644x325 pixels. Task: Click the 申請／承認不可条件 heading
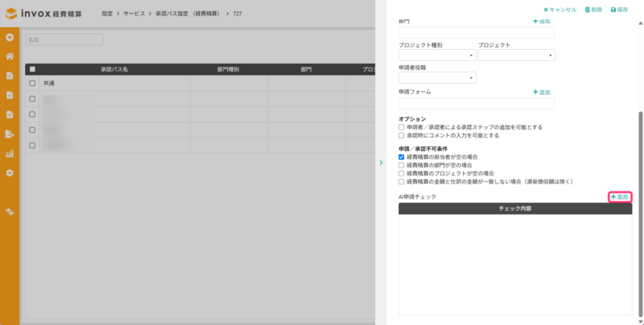[423, 149]
